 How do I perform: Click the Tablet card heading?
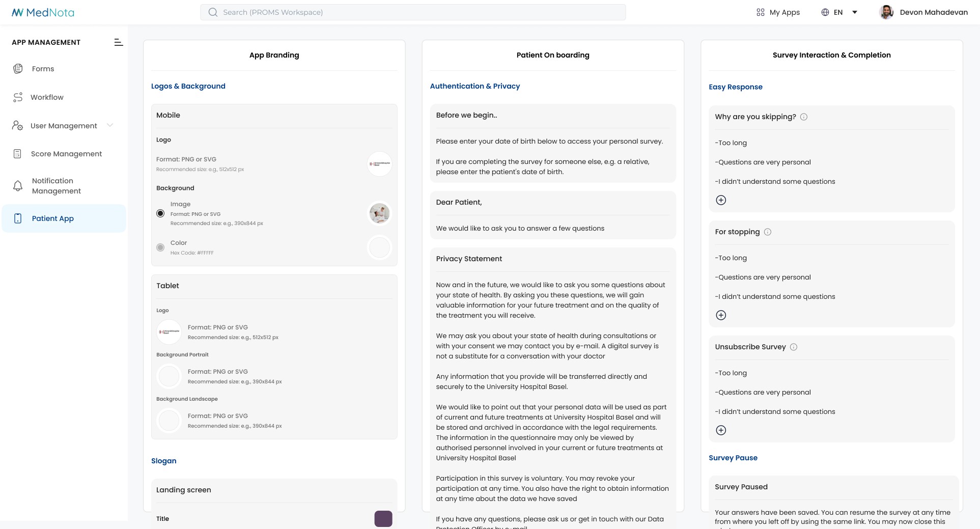(x=167, y=286)
